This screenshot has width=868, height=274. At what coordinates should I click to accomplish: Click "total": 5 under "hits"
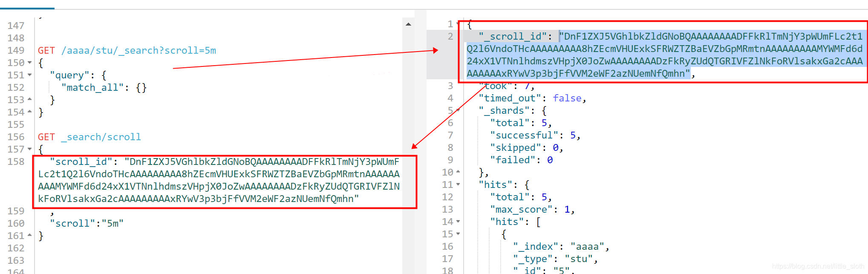click(x=521, y=197)
